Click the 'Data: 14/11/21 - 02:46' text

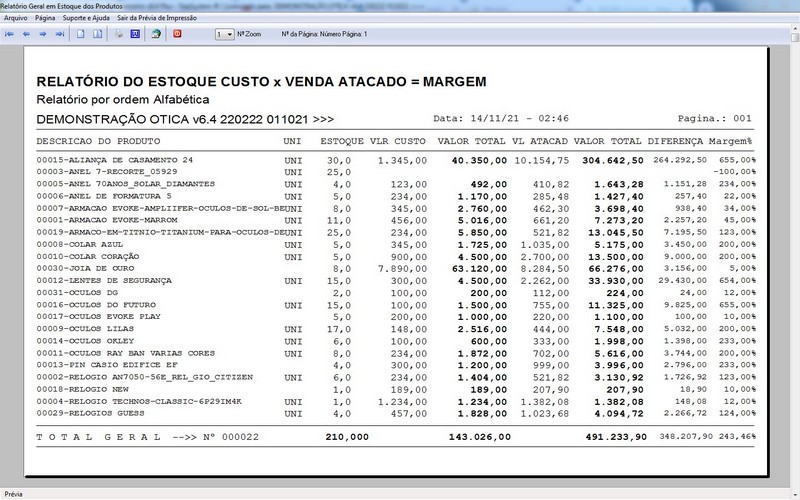coord(501,118)
